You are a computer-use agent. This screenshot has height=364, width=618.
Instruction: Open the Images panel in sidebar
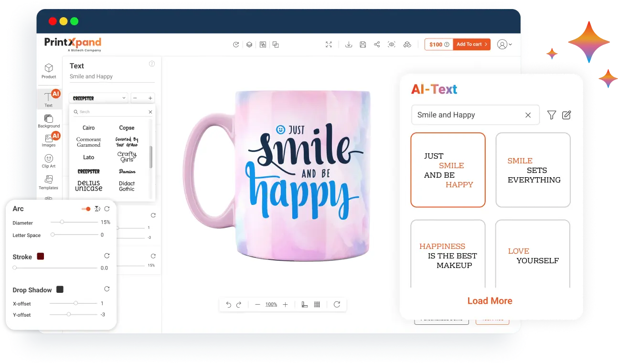pos(49,140)
